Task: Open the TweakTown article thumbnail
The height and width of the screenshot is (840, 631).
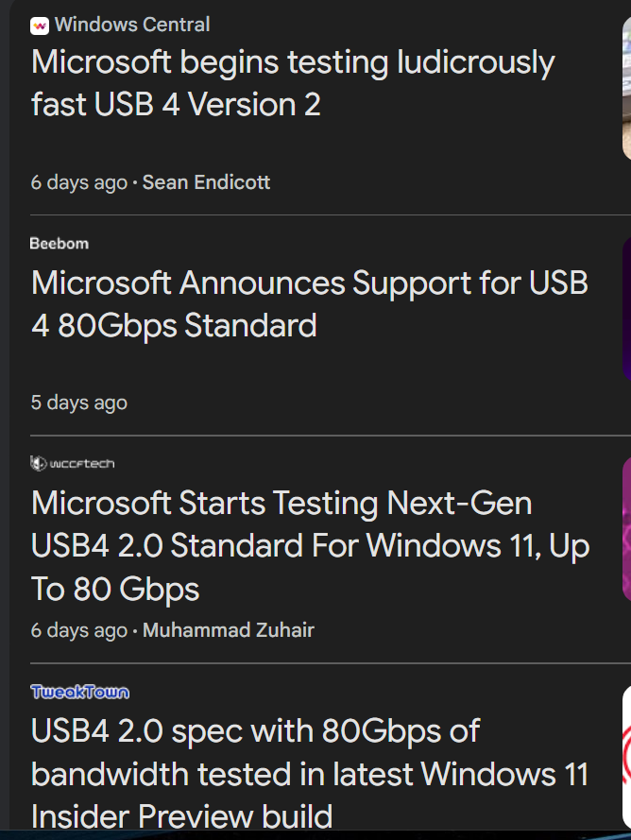Action: click(625, 756)
